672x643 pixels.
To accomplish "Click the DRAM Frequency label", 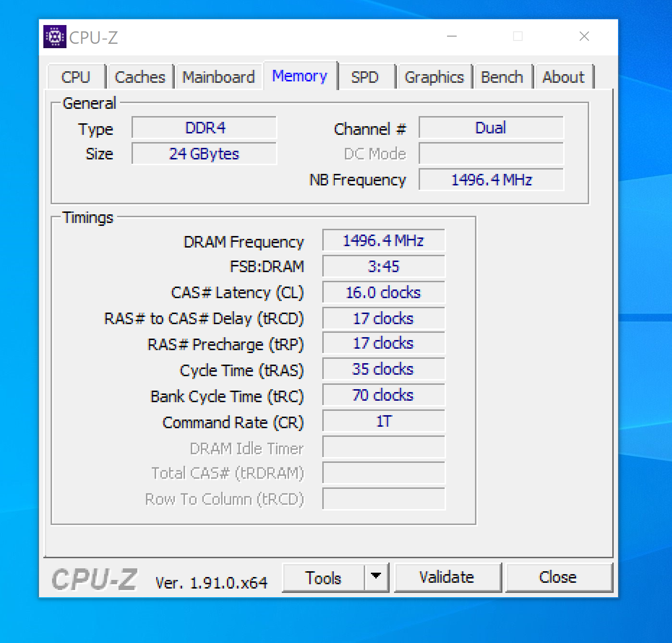I will (x=244, y=242).
